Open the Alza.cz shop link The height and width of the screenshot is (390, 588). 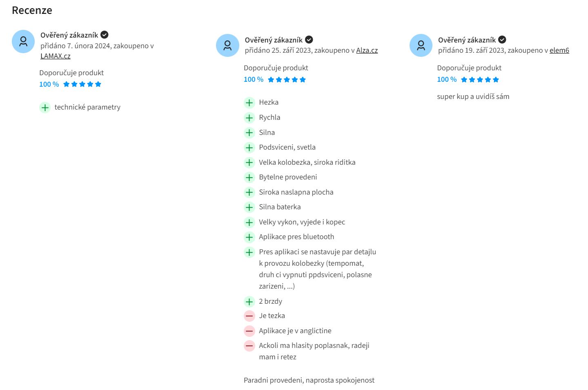point(367,50)
